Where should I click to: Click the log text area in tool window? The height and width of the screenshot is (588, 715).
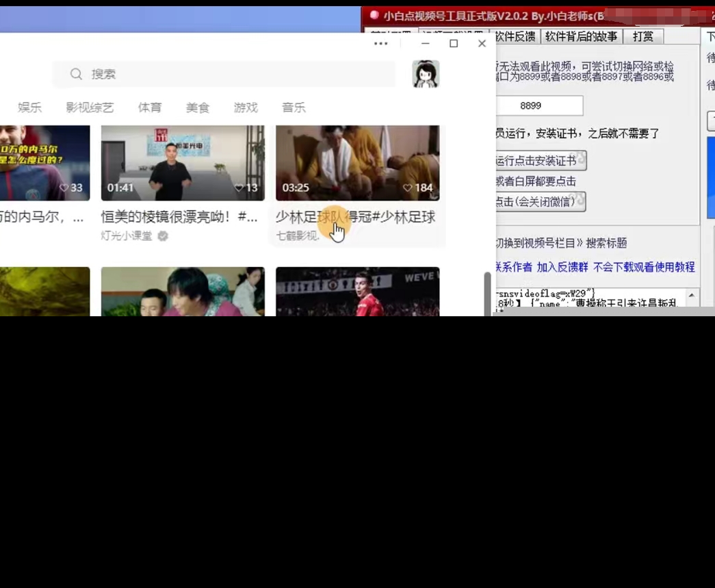(x=591, y=298)
